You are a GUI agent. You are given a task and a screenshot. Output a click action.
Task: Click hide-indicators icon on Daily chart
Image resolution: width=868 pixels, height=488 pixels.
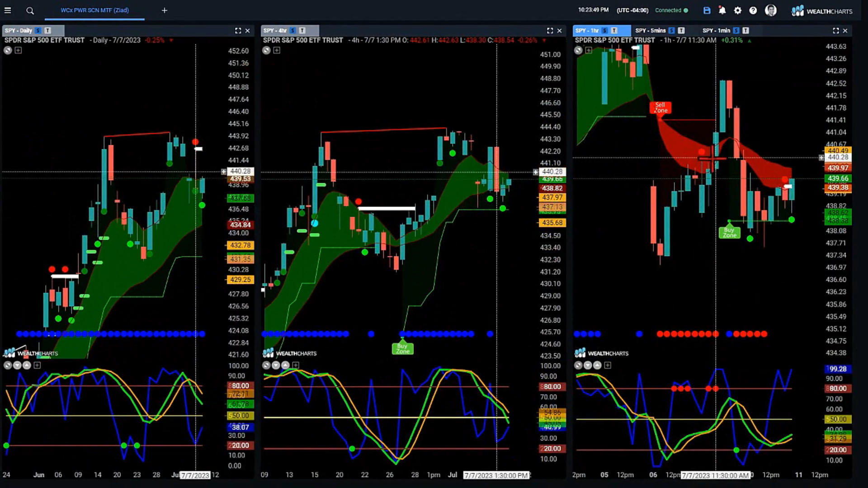click(x=8, y=50)
